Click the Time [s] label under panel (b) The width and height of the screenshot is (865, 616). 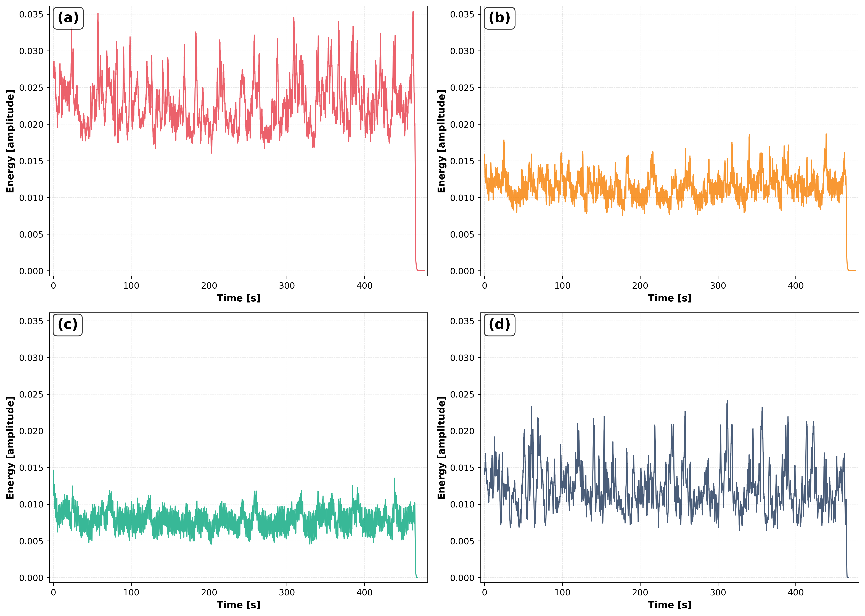(x=669, y=298)
